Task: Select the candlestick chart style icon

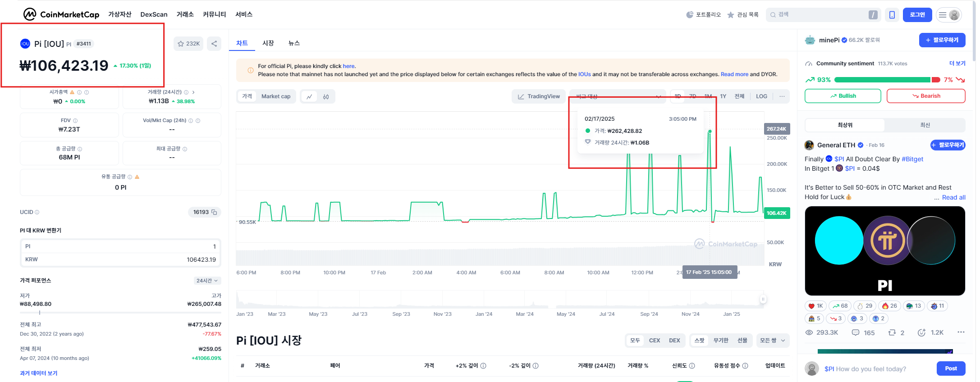Action: [x=326, y=96]
